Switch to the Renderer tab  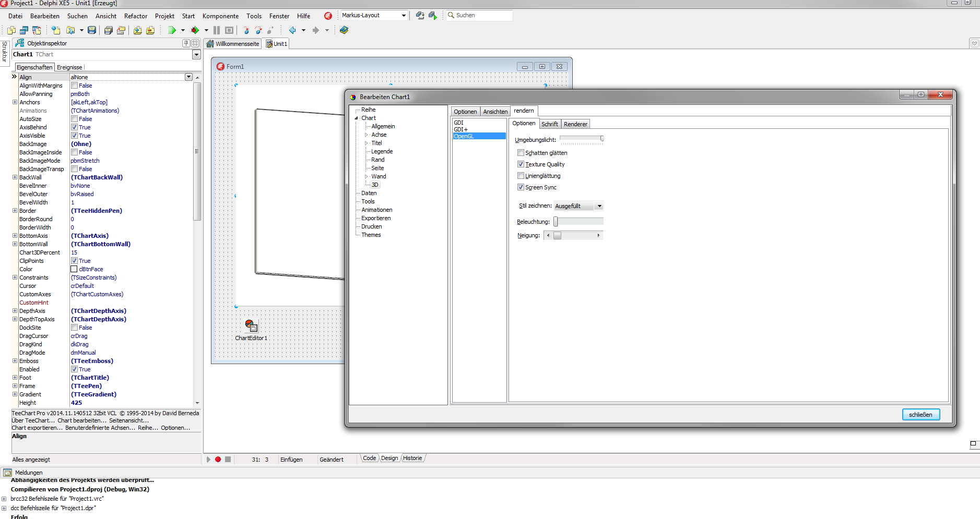pos(575,124)
